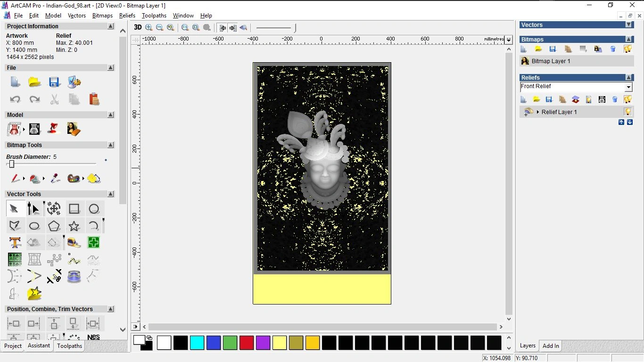
Task: Click the Save icon in File section
Action: pos(54,82)
